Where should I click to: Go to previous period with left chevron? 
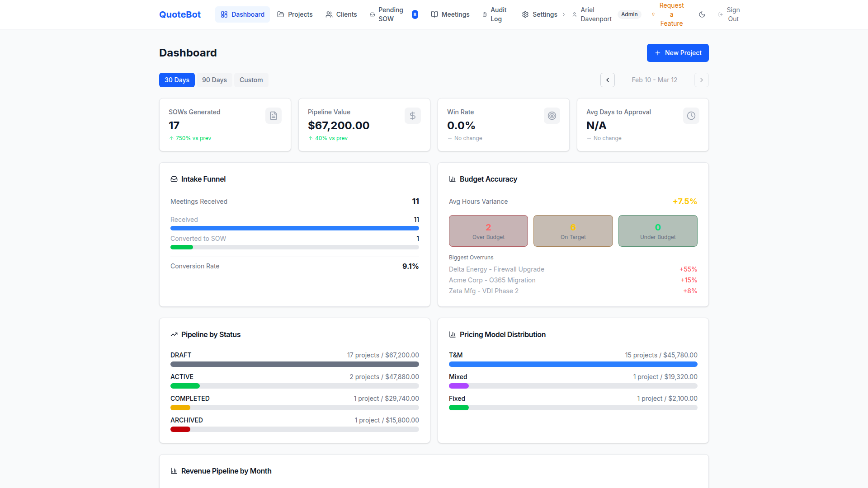point(607,80)
